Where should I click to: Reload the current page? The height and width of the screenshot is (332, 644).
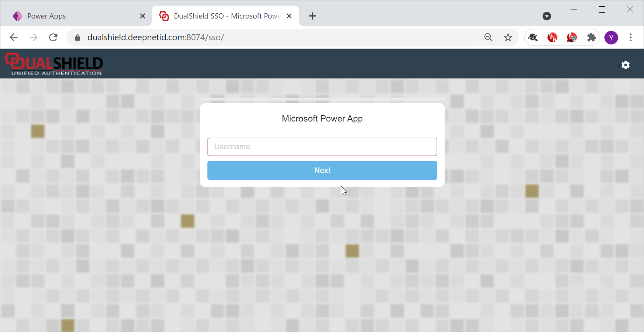click(53, 37)
